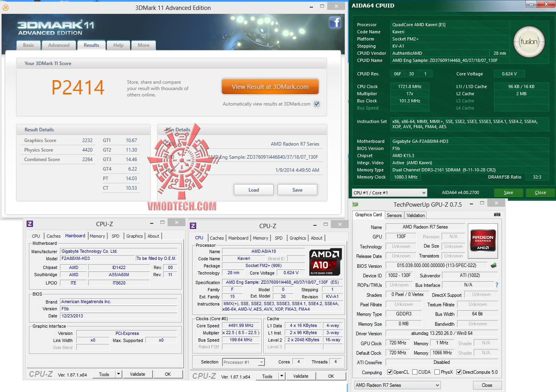Viewport: 556px width, 392px height.
Task: Click View Result at 3DMark.com button
Action: pyautogui.click(x=270, y=86)
